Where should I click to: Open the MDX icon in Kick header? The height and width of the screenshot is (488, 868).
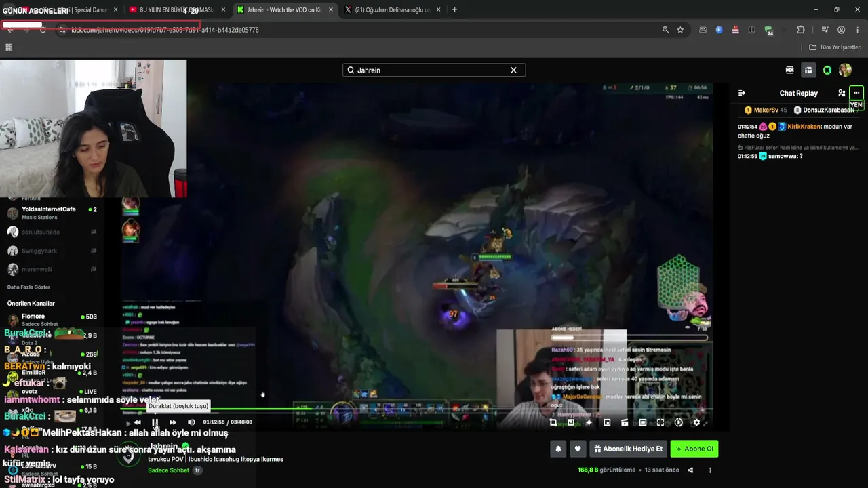pyautogui.click(x=789, y=70)
